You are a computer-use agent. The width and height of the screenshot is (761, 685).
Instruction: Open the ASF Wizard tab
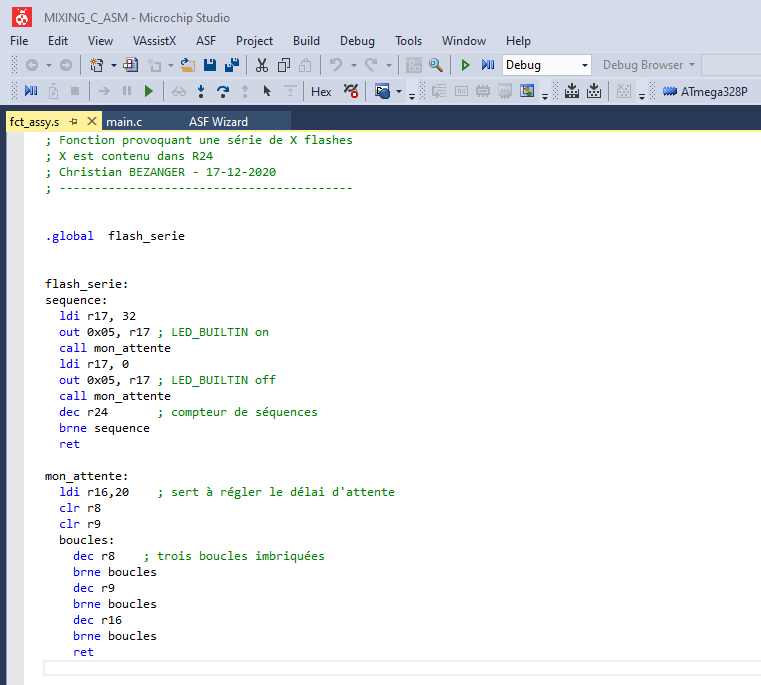tap(218, 122)
